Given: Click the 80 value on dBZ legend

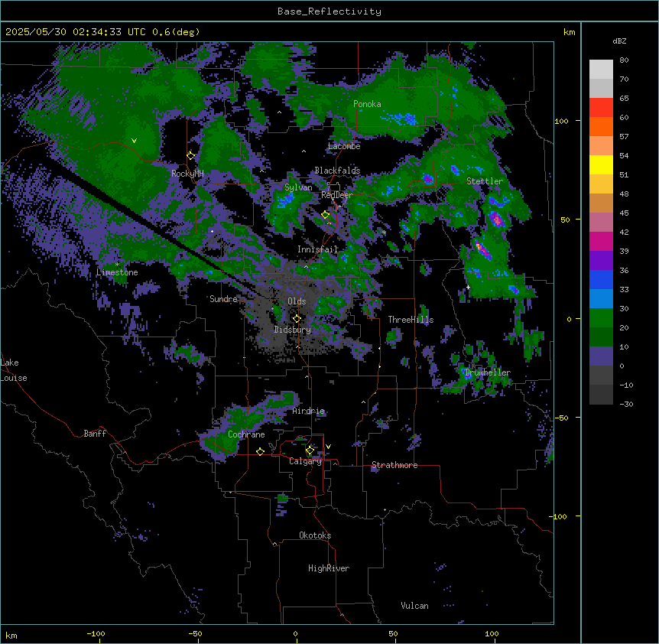Looking at the screenshot, I should click(x=624, y=60).
